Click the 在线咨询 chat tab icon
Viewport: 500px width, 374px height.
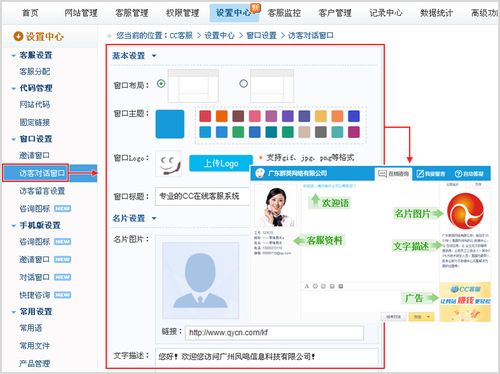click(x=382, y=174)
